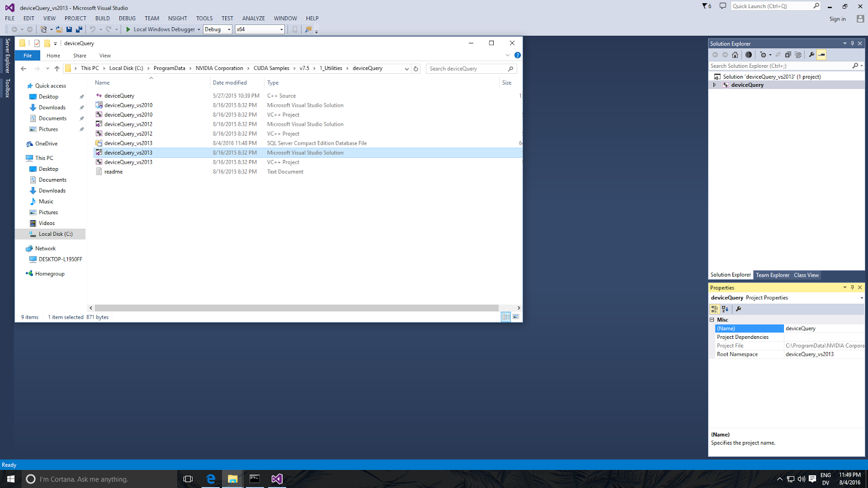The height and width of the screenshot is (488, 868).
Task: Click Save icon in Visual Studio toolbar
Action: [x=69, y=29]
